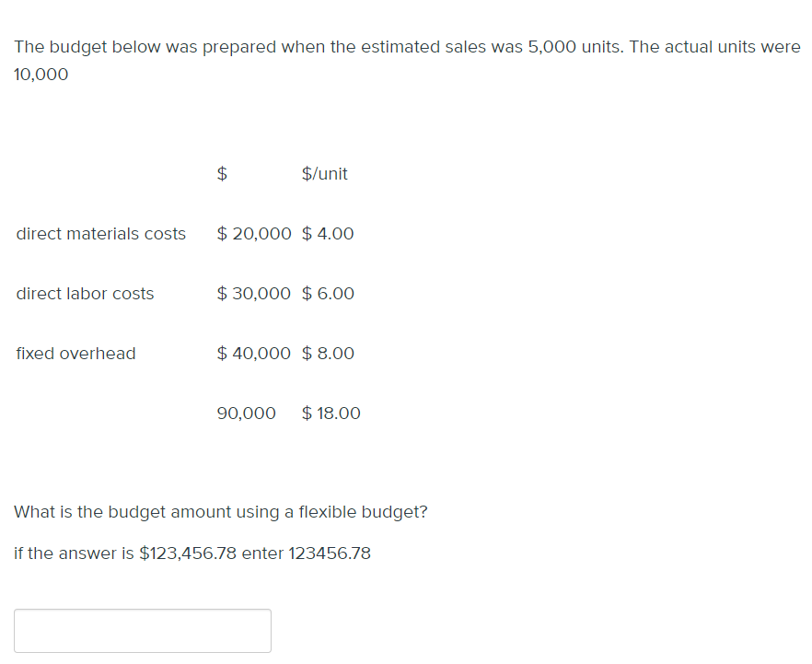The image size is (812, 664).
Task: Click the flexible budget question text
Action: pyautogui.click(x=221, y=512)
